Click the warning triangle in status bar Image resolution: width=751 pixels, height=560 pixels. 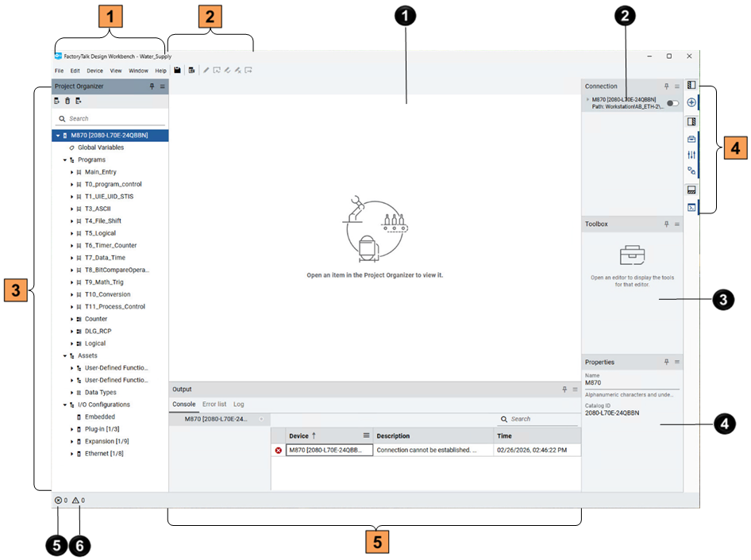[x=75, y=501]
